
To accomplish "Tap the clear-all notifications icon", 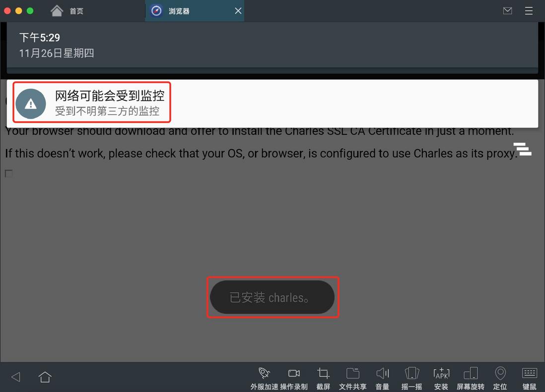I will coord(522,149).
